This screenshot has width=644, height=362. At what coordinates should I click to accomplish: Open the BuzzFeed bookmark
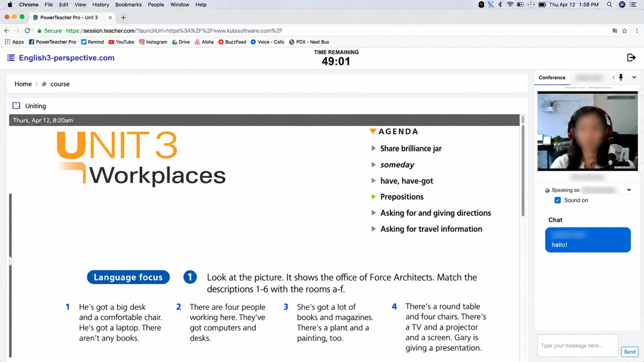tap(232, 42)
